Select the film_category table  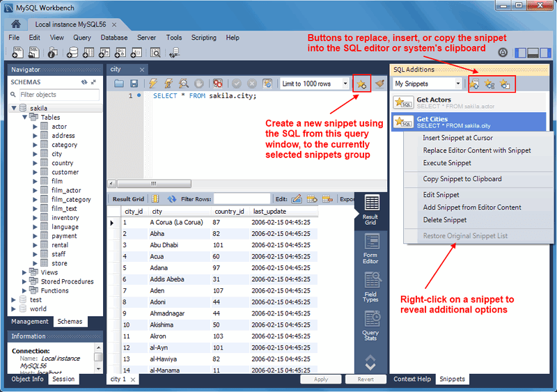[x=71, y=199]
